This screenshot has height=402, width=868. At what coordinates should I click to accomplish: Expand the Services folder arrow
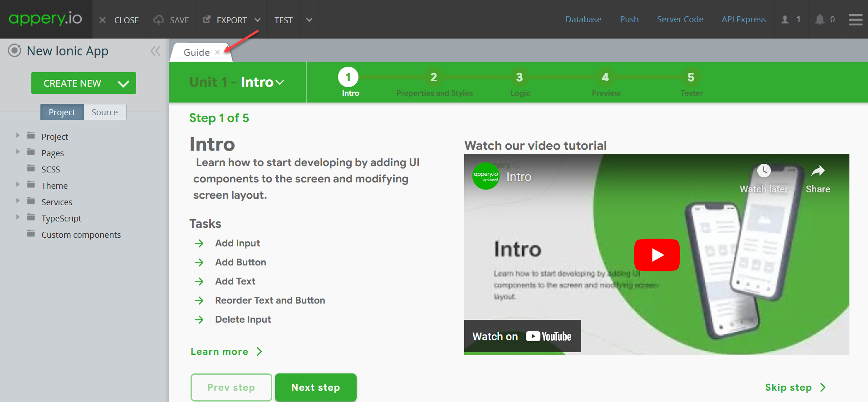coord(18,201)
